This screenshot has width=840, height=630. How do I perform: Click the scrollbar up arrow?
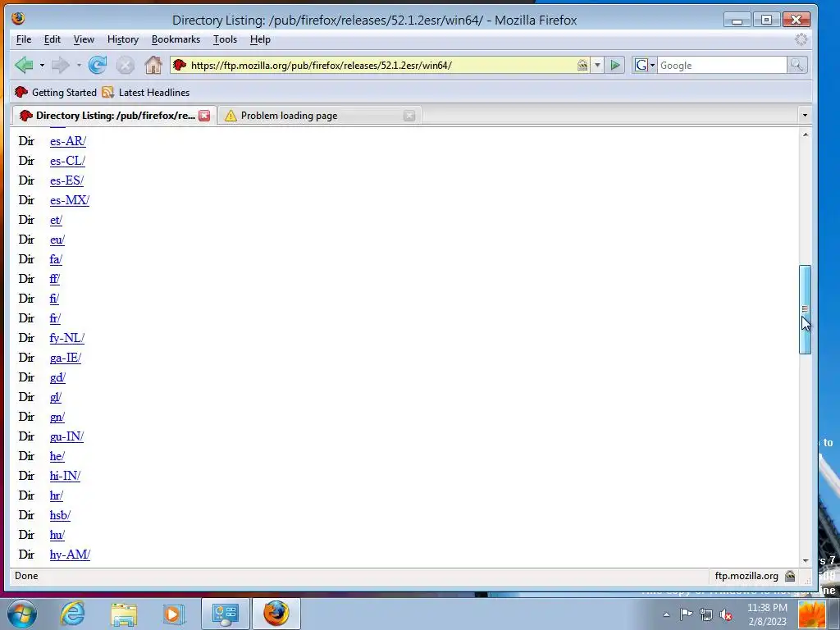pyautogui.click(x=806, y=135)
